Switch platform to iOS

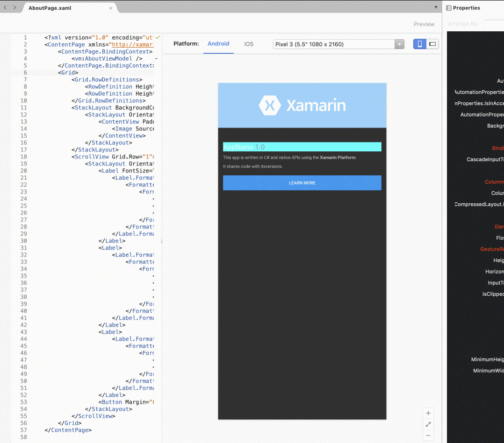(x=248, y=43)
